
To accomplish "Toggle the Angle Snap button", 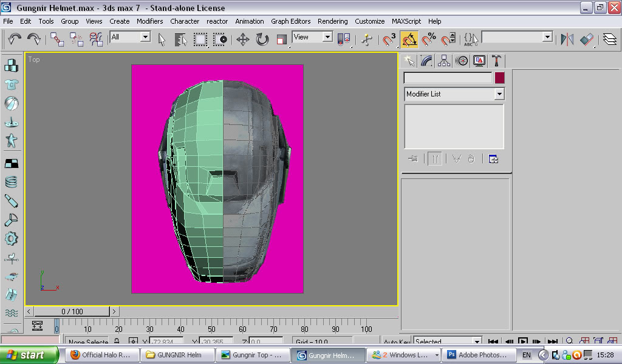I will coord(409,39).
